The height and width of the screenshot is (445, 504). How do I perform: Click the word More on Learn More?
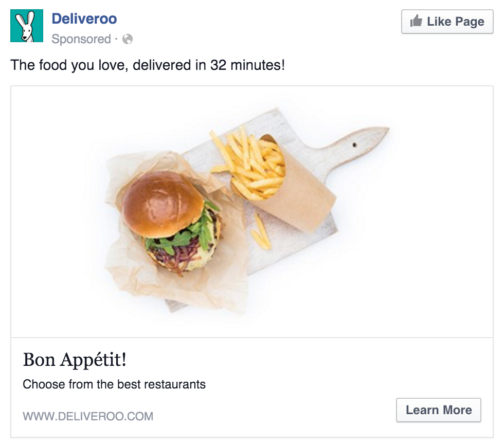click(457, 410)
